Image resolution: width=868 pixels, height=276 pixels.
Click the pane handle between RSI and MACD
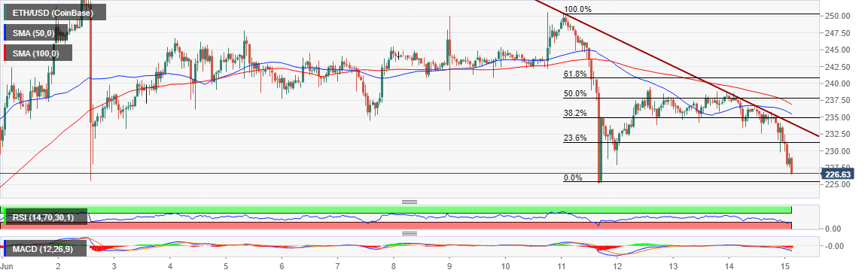point(410,233)
